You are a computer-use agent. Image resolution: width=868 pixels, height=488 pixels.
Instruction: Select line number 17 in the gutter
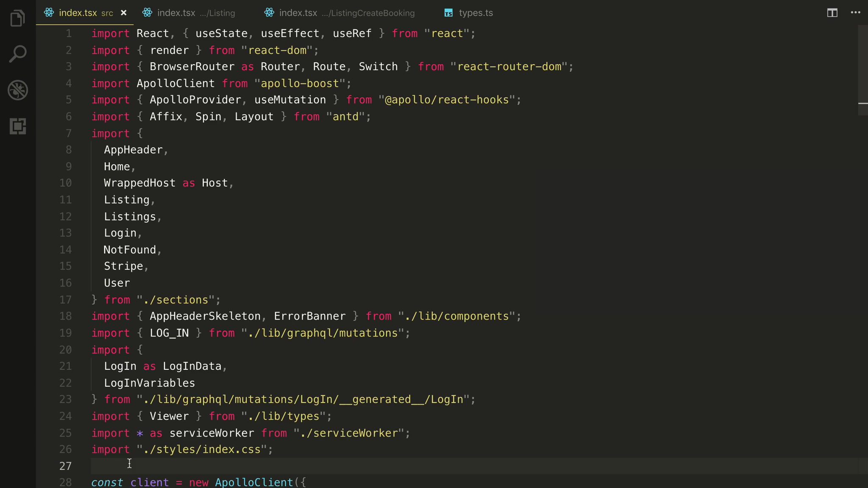[x=65, y=300]
